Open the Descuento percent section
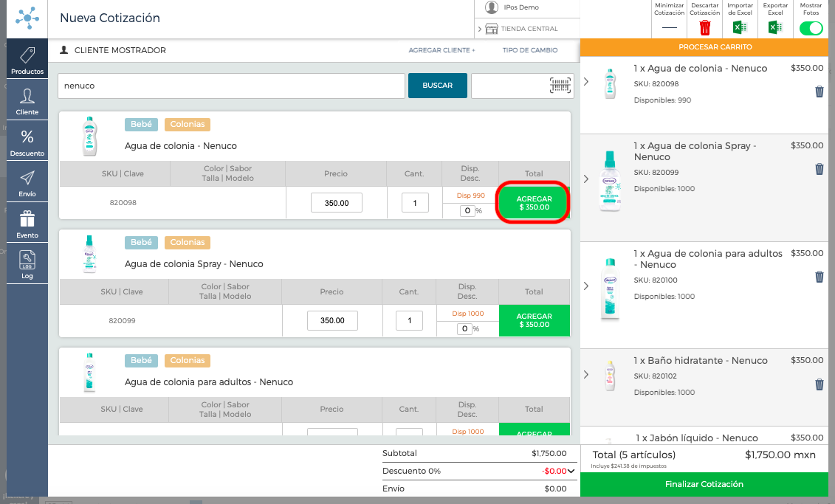Image resolution: width=835 pixels, height=504 pixels. pyautogui.click(x=27, y=141)
